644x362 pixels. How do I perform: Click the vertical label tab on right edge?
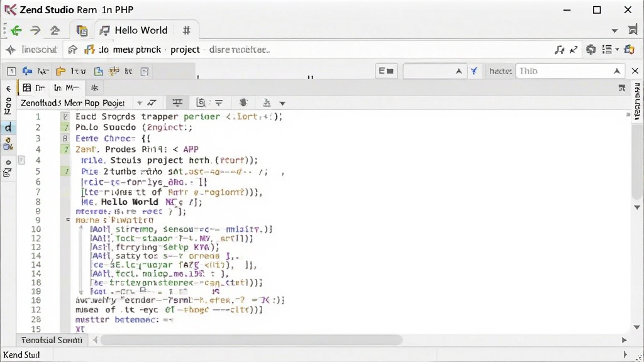pyautogui.click(x=637, y=101)
